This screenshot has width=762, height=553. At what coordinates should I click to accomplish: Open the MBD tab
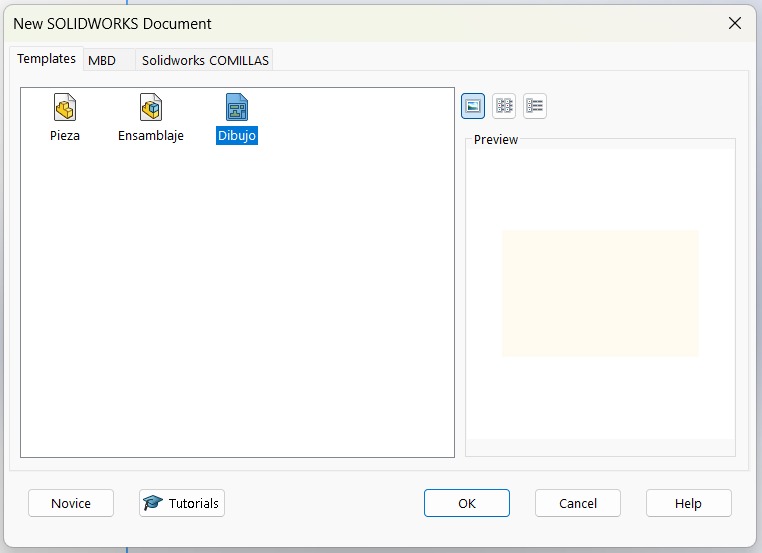pos(109,60)
